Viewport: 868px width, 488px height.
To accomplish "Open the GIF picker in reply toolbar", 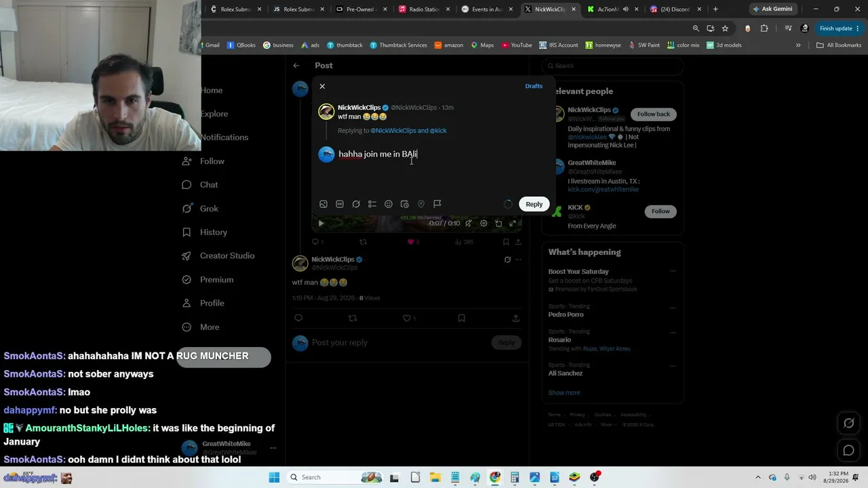I will pyautogui.click(x=340, y=204).
